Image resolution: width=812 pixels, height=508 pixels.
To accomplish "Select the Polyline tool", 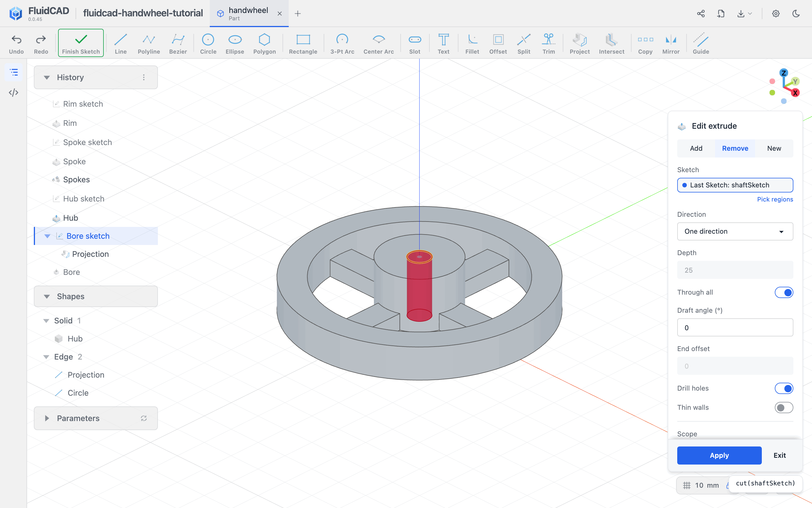I will click(149, 44).
